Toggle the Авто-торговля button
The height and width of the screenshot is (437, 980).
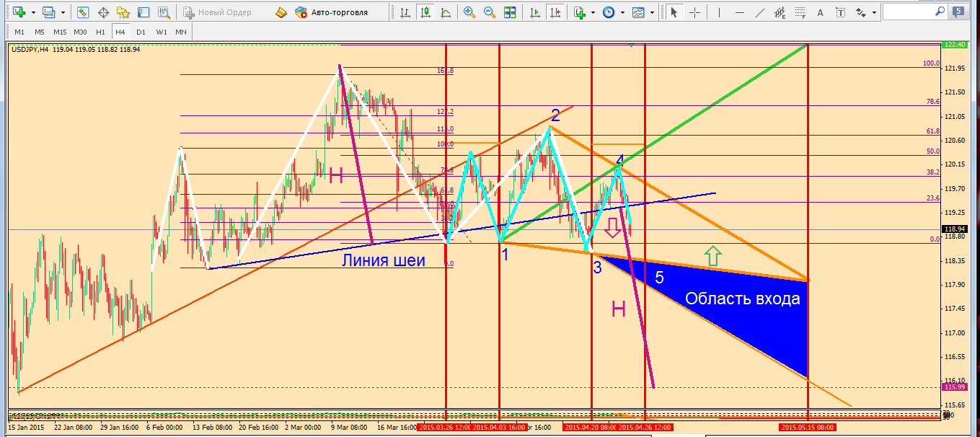click(x=331, y=12)
